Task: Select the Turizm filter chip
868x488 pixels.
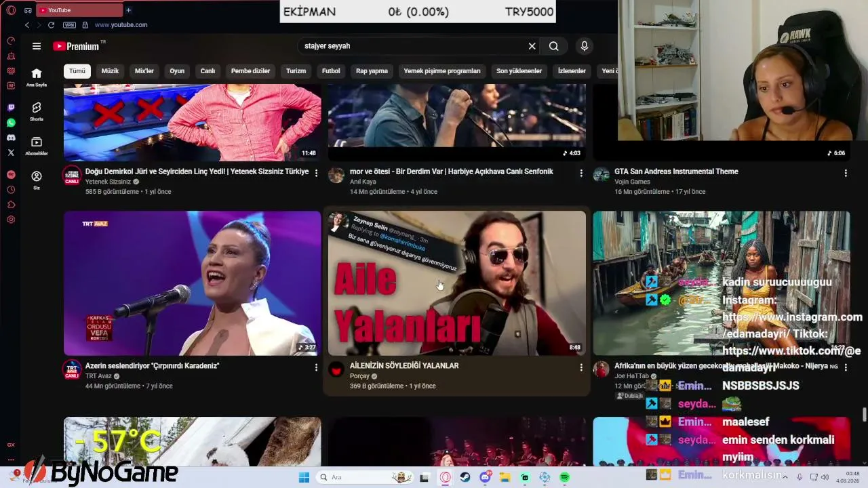Action: click(x=296, y=70)
